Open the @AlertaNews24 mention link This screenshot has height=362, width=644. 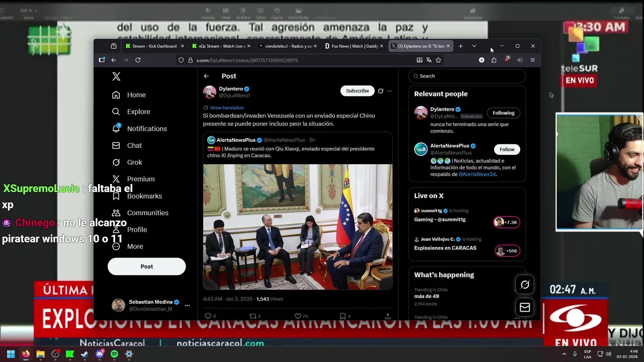(x=477, y=174)
